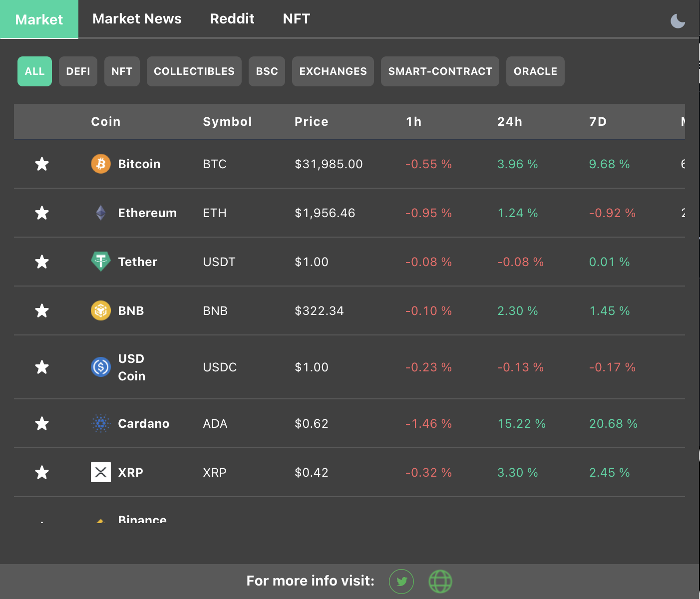The width and height of the screenshot is (700, 599).
Task: Click the ADA symbol cell
Action: point(215,423)
